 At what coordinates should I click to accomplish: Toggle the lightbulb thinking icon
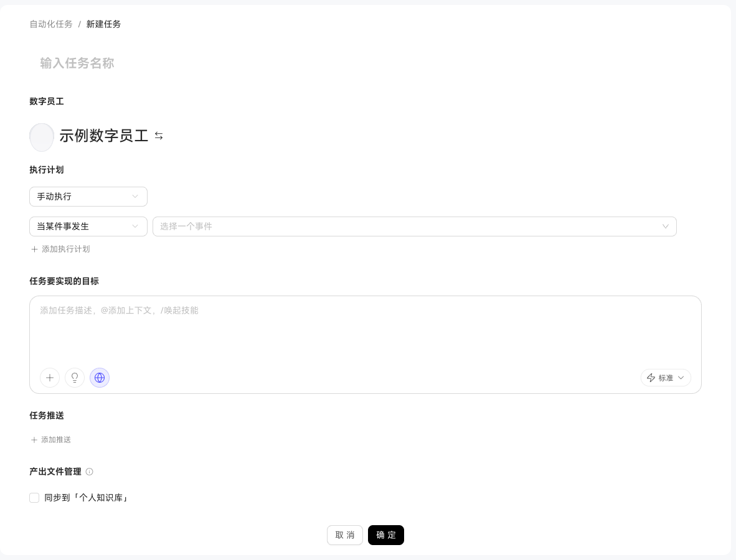[75, 378]
